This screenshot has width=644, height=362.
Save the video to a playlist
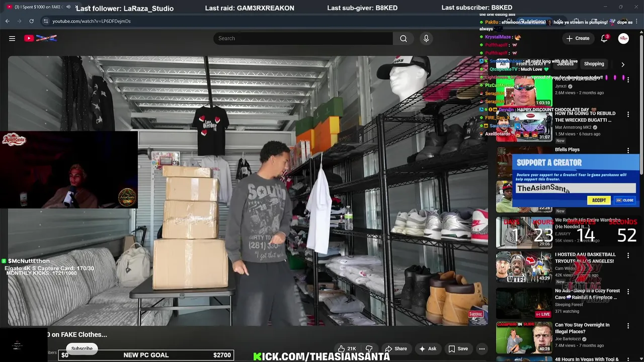[458, 348]
